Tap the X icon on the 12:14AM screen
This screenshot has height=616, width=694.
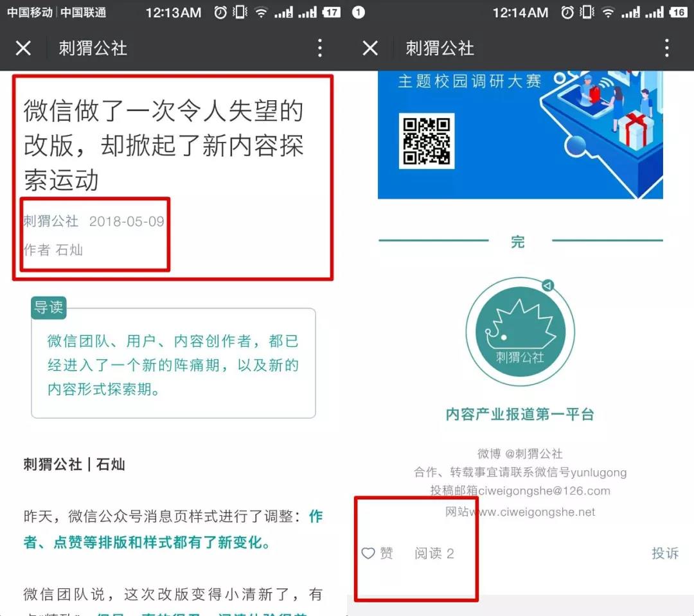pyautogui.click(x=370, y=48)
